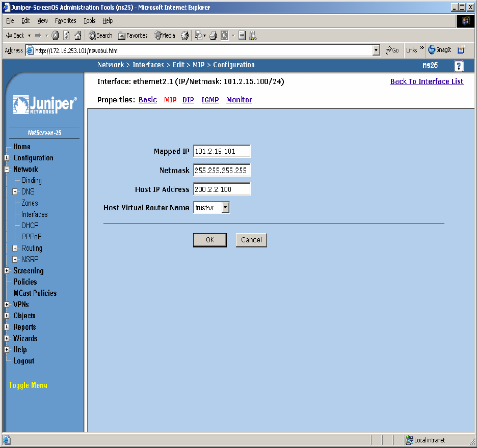477x448 pixels.
Task: Expand the Screening tree node
Action: point(7,270)
